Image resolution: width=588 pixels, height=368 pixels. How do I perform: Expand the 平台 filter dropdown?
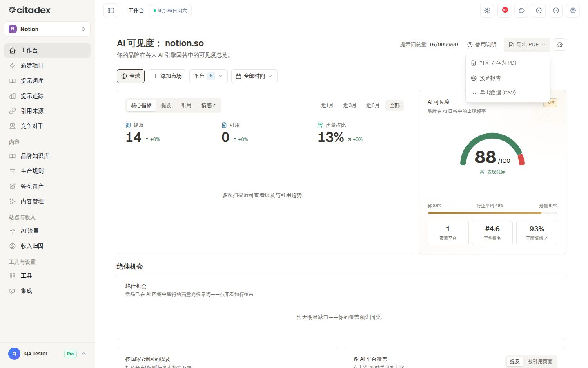[209, 76]
